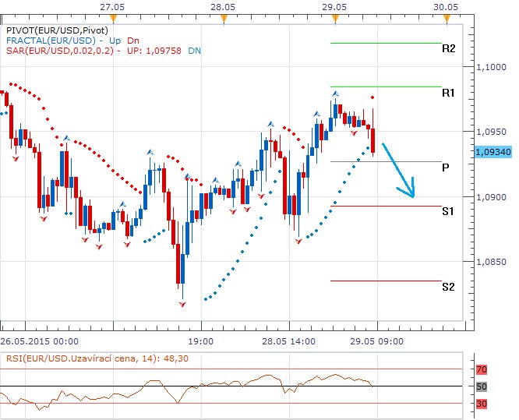Click the orange day marker under 27.05
The height and width of the screenshot is (420, 519).
[114, 17]
